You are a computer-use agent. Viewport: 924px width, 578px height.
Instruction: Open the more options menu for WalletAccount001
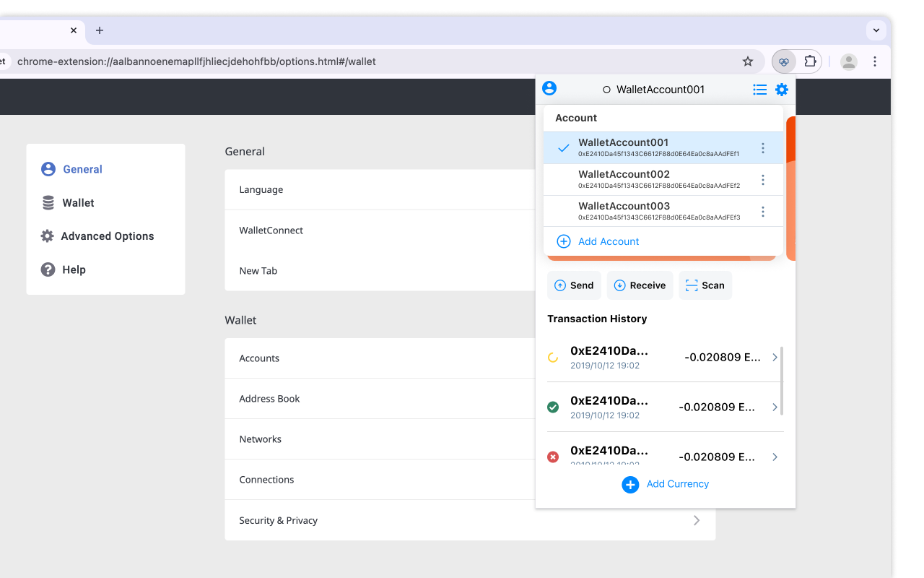[763, 148]
